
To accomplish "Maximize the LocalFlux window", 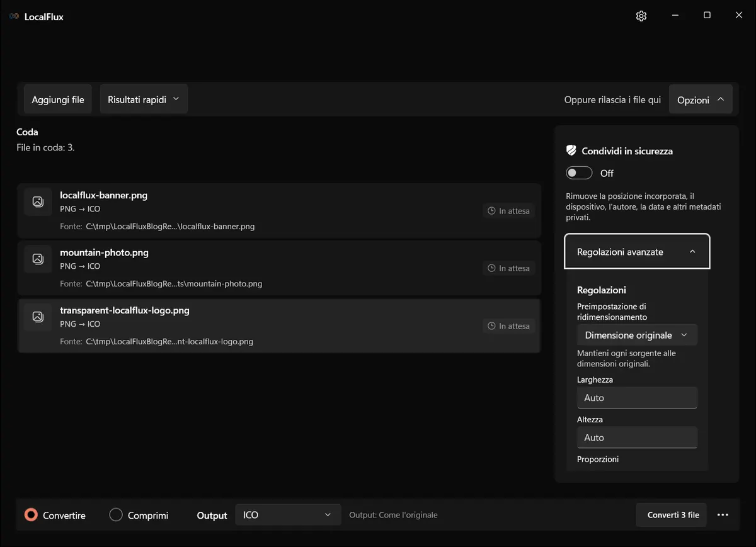I will pos(707,16).
